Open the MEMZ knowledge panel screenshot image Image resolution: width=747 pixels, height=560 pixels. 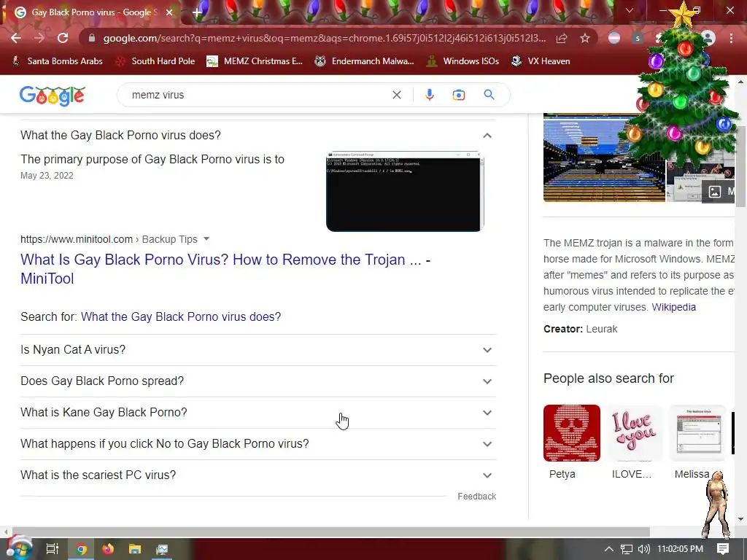(x=604, y=157)
